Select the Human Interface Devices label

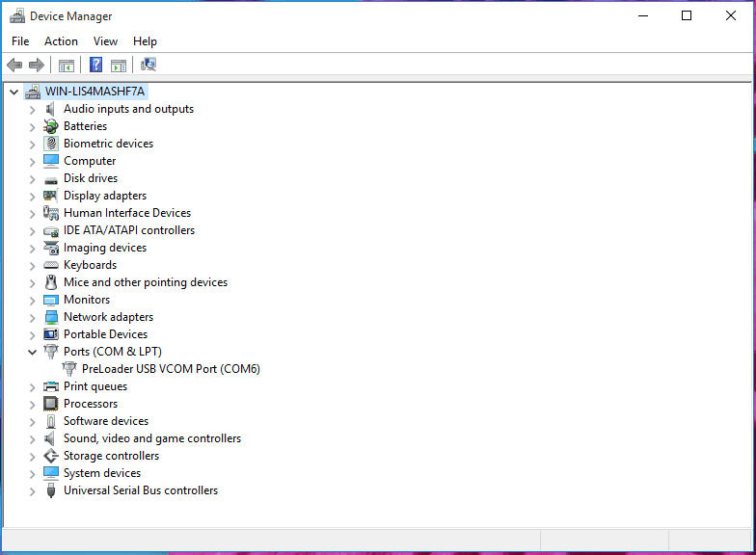[127, 213]
